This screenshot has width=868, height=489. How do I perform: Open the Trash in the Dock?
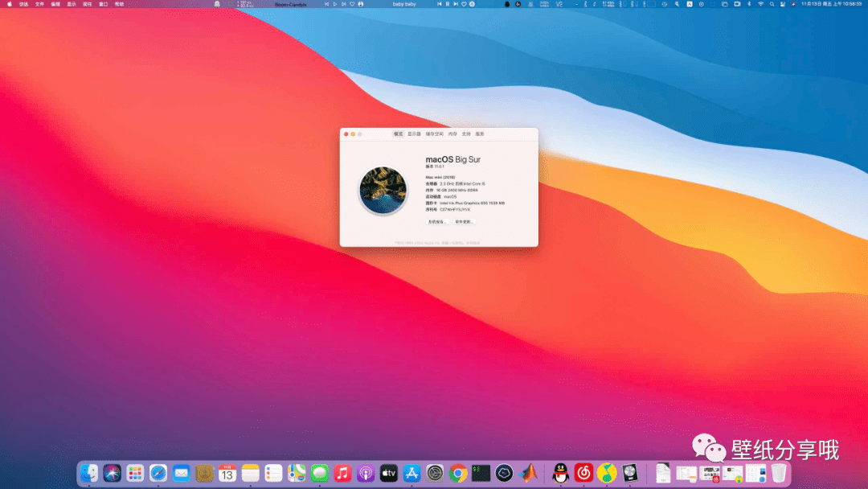(x=779, y=473)
